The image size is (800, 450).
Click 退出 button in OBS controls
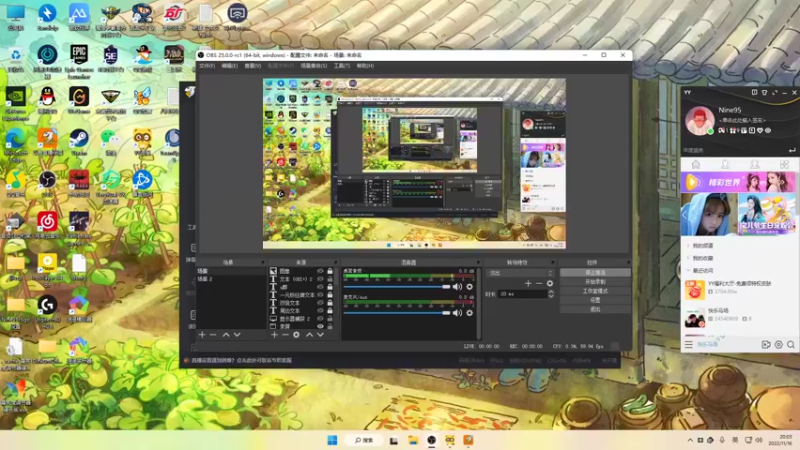(595, 309)
